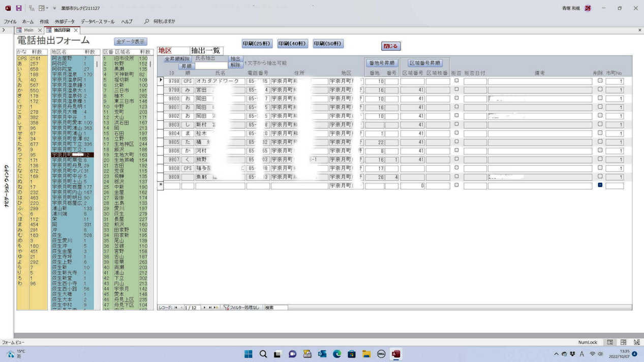Switch to Design view icon in status bar
The image size is (644, 362).
point(636,342)
